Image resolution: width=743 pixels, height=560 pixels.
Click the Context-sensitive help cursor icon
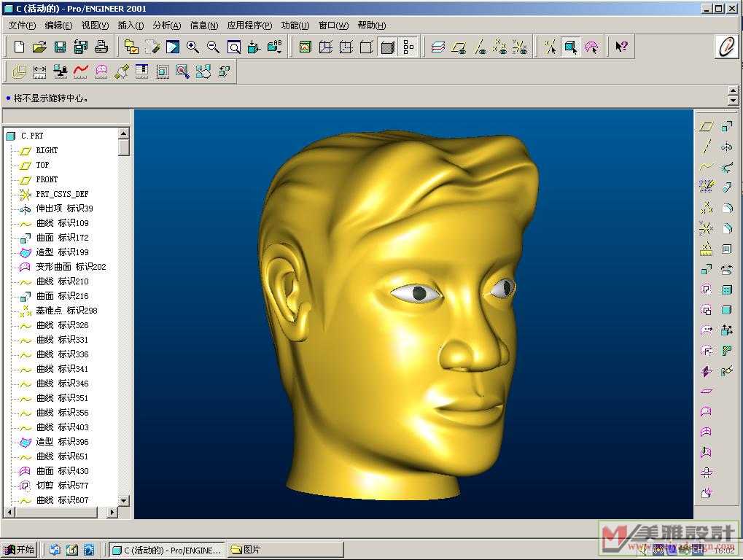pyautogui.click(x=621, y=47)
